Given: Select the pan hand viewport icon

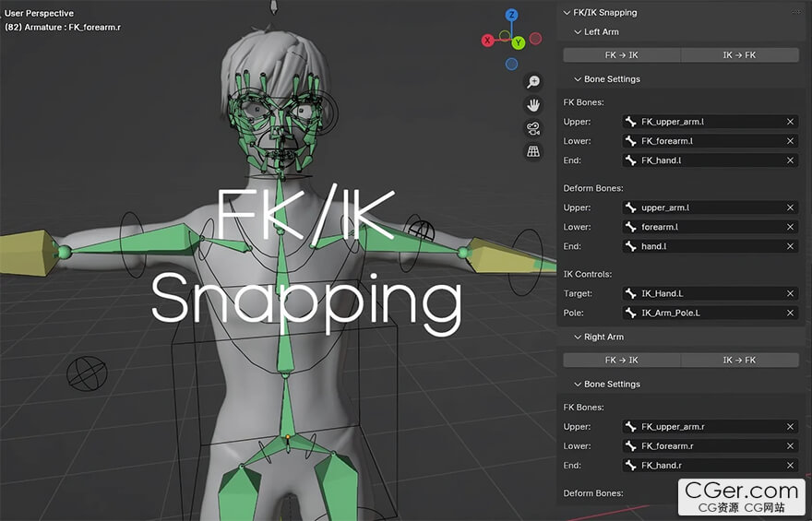Looking at the screenshot, I should tap(533, 105).
